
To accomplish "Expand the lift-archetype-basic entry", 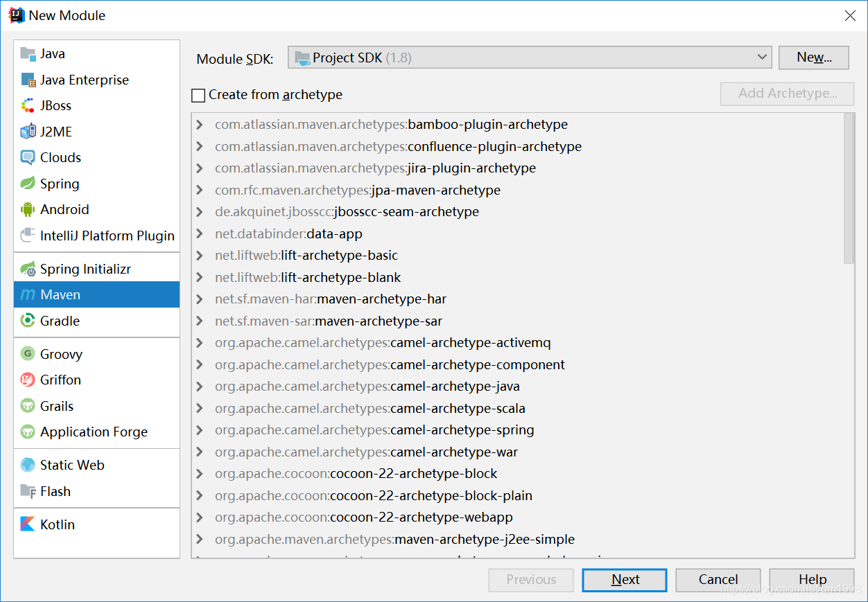I will [x=200, y=256].
